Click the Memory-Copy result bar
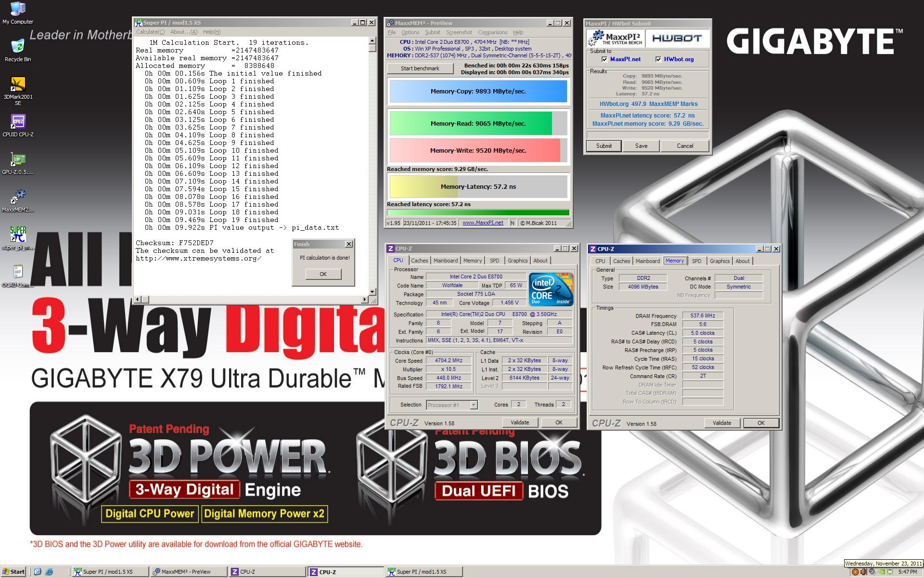 point(478,91)
